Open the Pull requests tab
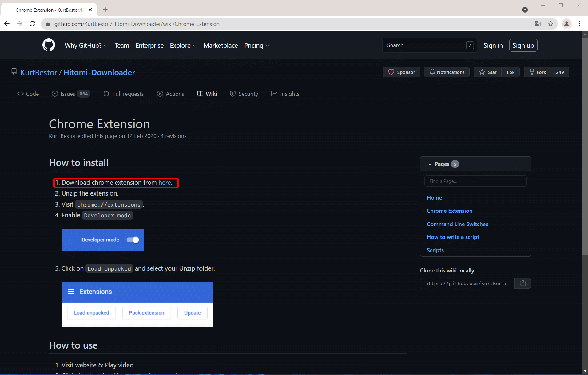Image resolution: width=588 pixels, height=375 pixels. click(x=124, y=94)
